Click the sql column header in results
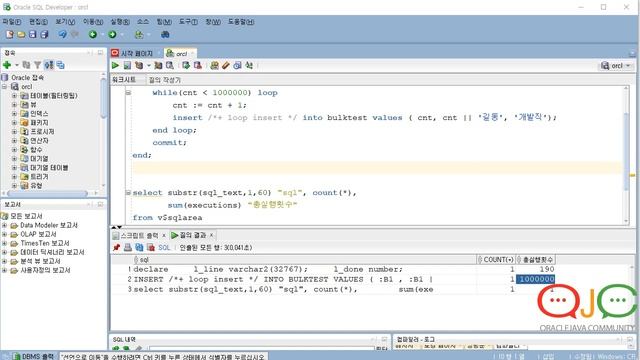Viewport: 640px width, 360px height. pos(304,260)
